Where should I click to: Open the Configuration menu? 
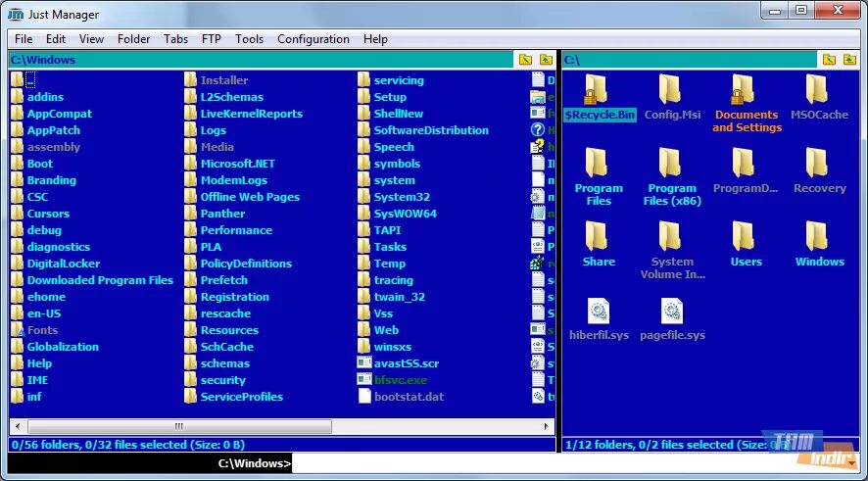pyautogui.click(x=313, y=39)
